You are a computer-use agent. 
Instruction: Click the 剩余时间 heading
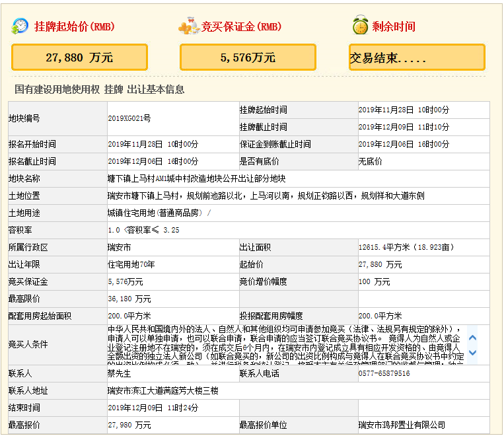tap(394, 27)
